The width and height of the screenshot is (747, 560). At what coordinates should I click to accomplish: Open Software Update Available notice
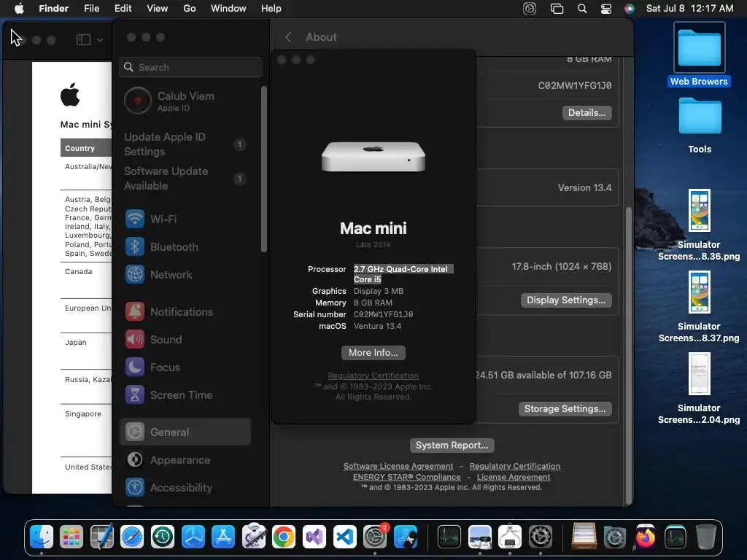(185, 179)
